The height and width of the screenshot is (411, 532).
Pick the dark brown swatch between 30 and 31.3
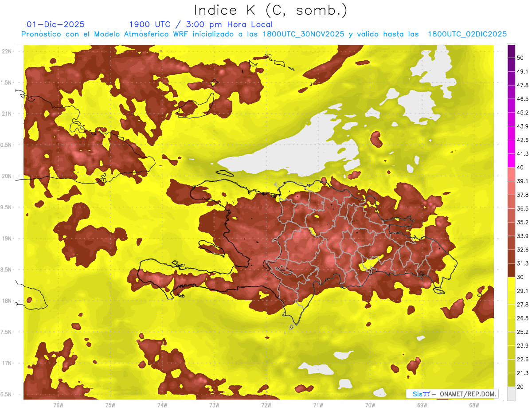click(x=511, y=270)
